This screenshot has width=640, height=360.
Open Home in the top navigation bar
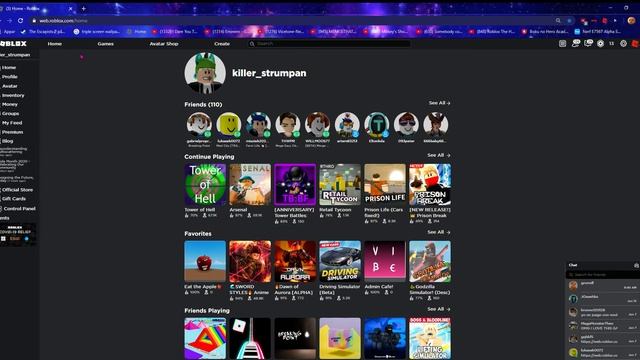pos(54,44)
